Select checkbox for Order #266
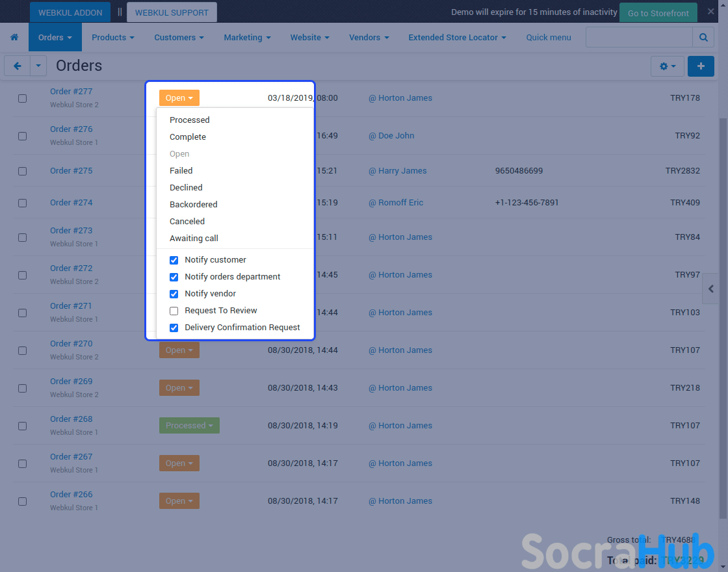The width and height of the screenshot is (728, 572). (22, 501)
